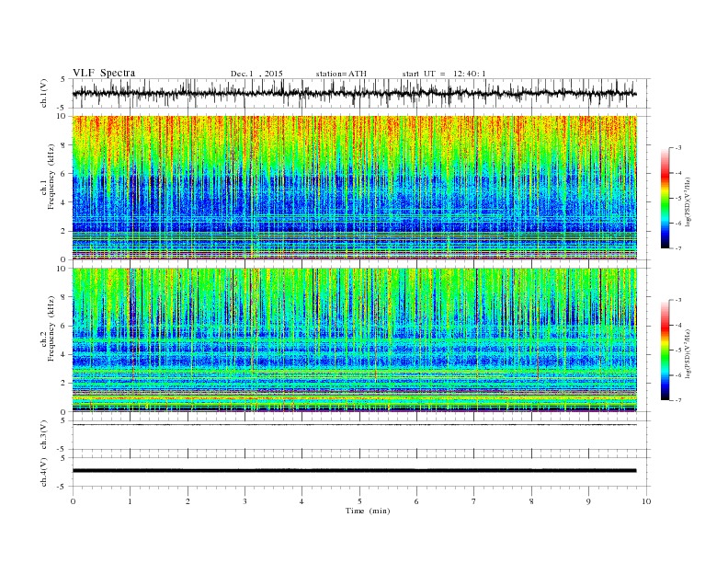The image size is (728, 563).
Task: Select the "start UT = 12:40: 1" label
Action: tap(444, 74)
